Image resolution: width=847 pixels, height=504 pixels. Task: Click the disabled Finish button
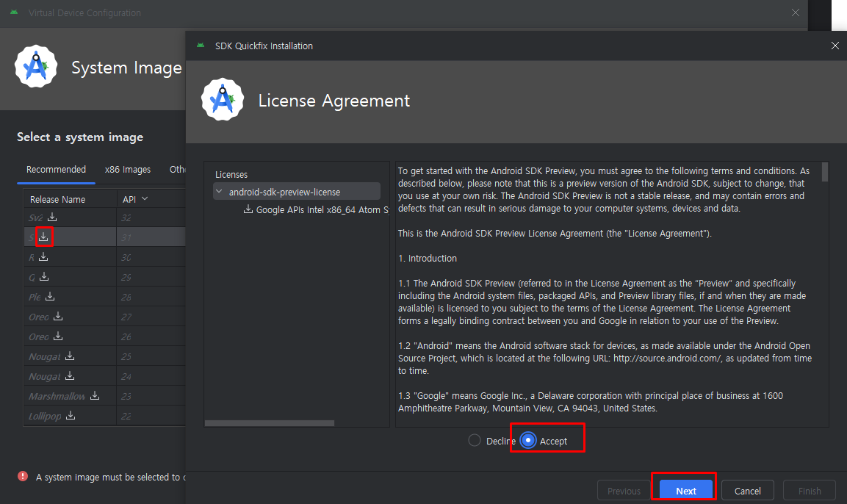[810, 491]
